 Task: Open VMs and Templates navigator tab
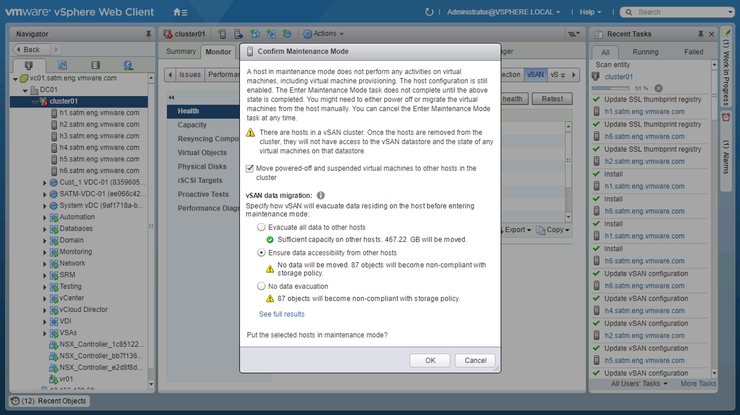[62, 65]
